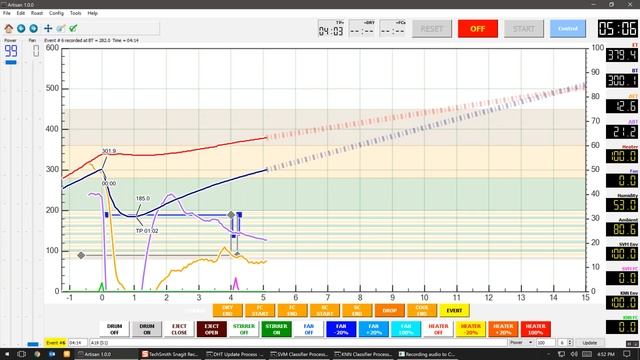Click the Home icon to reset the graph view

pos(9,28)
